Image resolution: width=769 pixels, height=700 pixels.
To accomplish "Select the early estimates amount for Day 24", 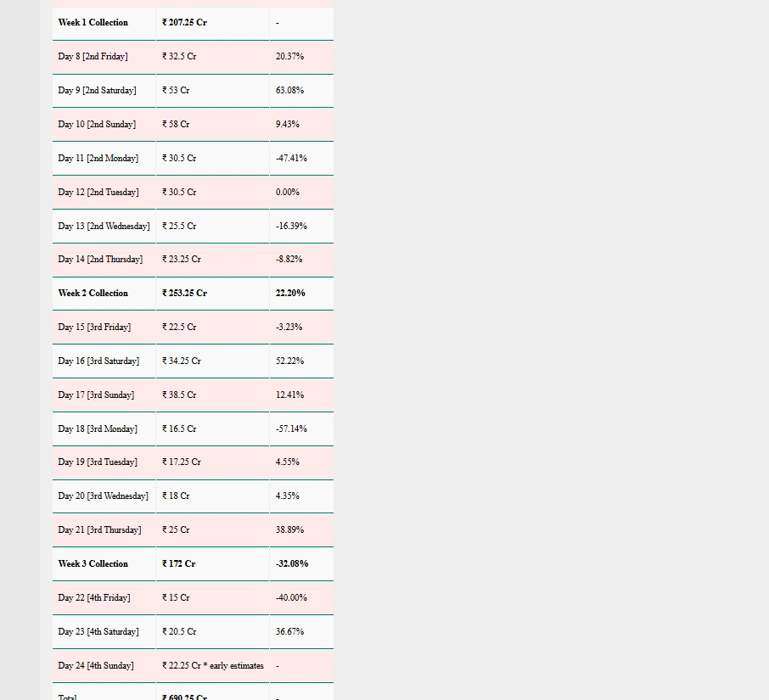I will (213, 666).
